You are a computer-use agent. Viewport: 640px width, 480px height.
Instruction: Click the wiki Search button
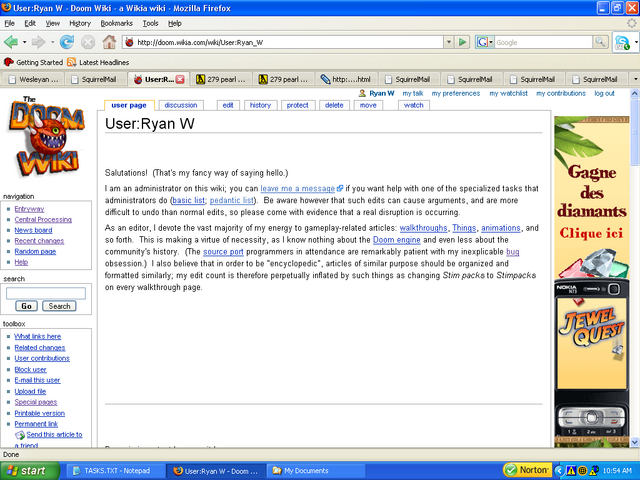click(x=59, y=306)
